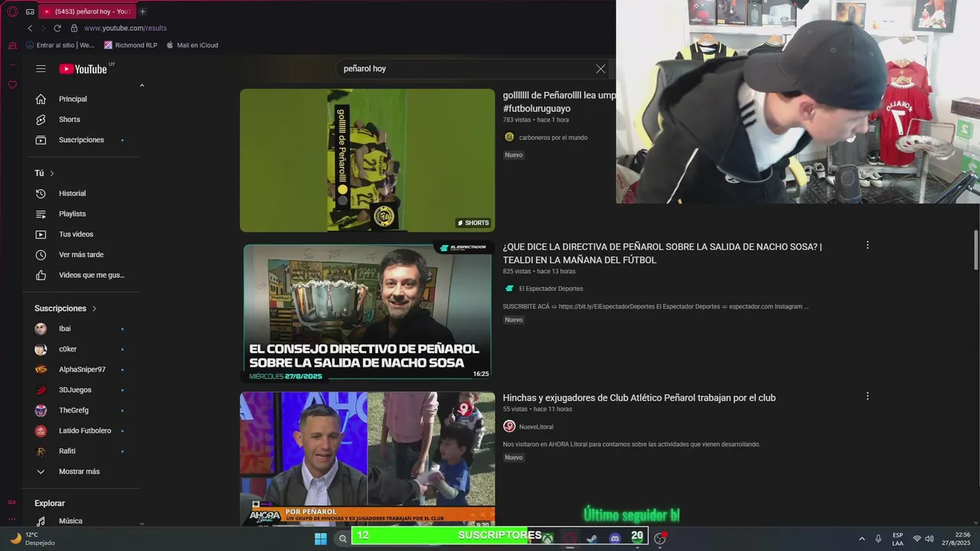The width and height of the screenshot is (980, 551).
Task: Show hidden system tray icons
Action: (861, 539)
